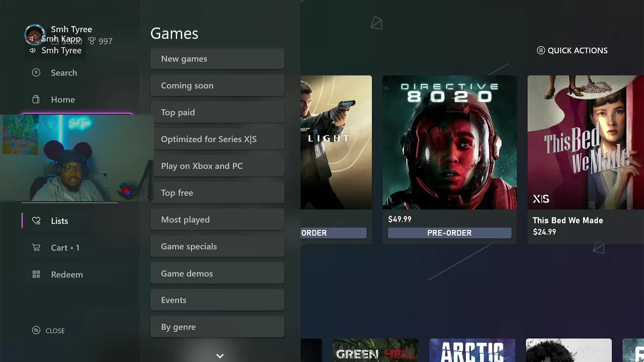This screenshot has height=362, width=644.
Task: Click the Lists heart icon
Action: click(36, 221)
